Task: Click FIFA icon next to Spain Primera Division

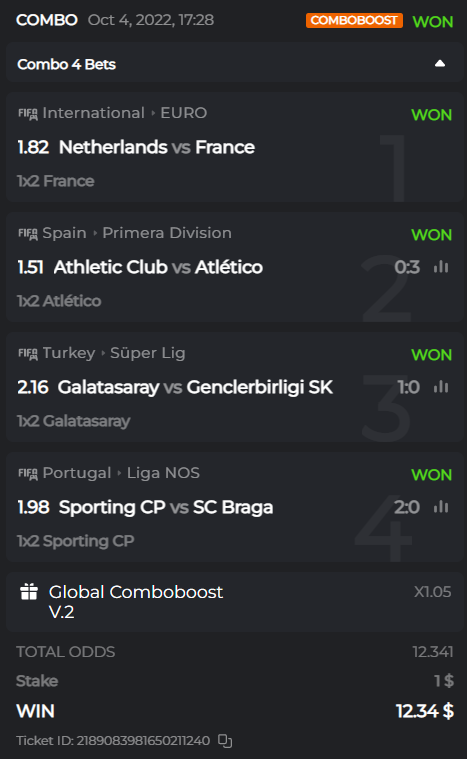Action: pos(28,234)
